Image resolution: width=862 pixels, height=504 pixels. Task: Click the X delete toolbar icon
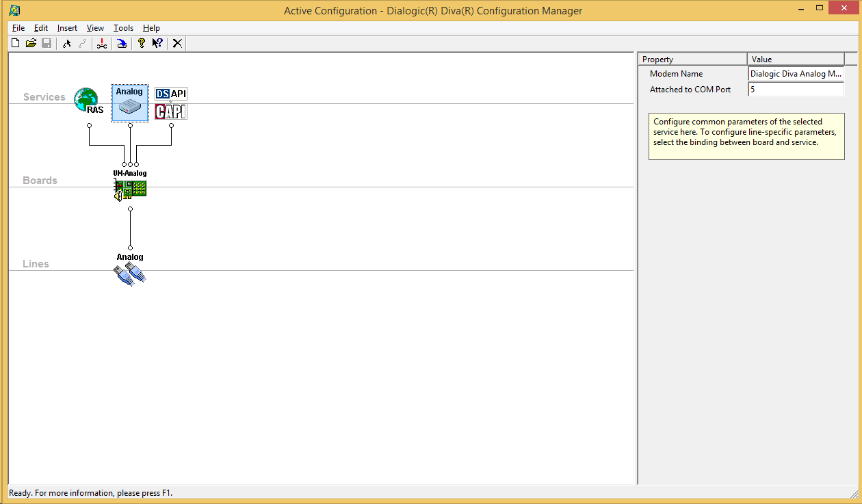pyautogui.click(x=177, y=44)
